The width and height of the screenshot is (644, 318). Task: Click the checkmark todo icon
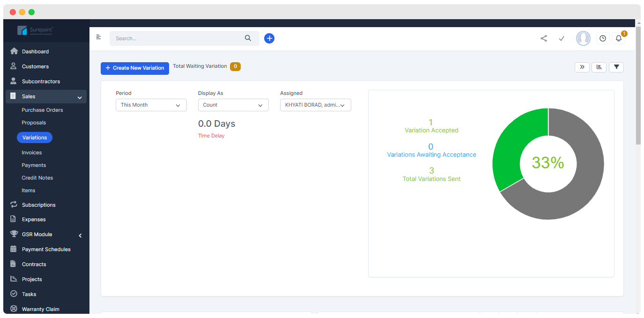point(562,38)
